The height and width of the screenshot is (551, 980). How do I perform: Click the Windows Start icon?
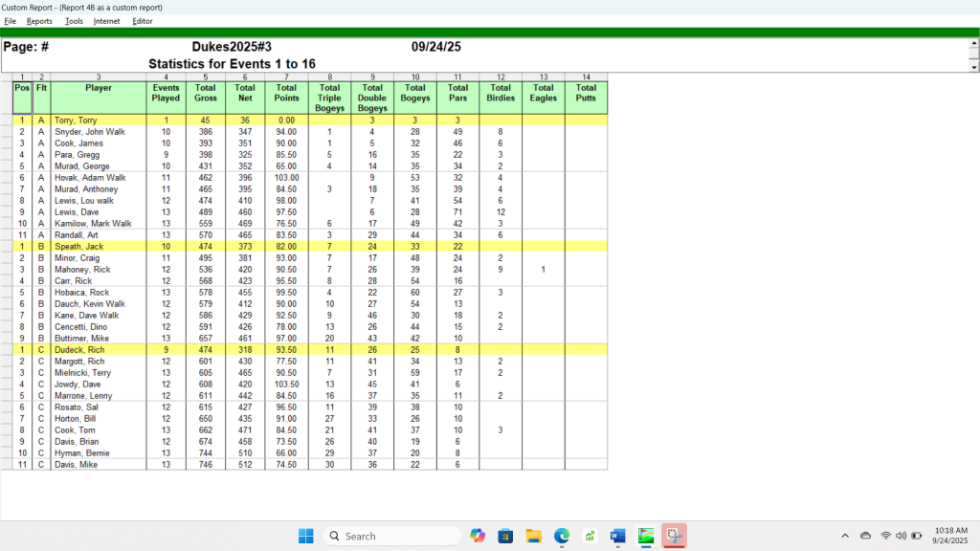pos(306,536)
